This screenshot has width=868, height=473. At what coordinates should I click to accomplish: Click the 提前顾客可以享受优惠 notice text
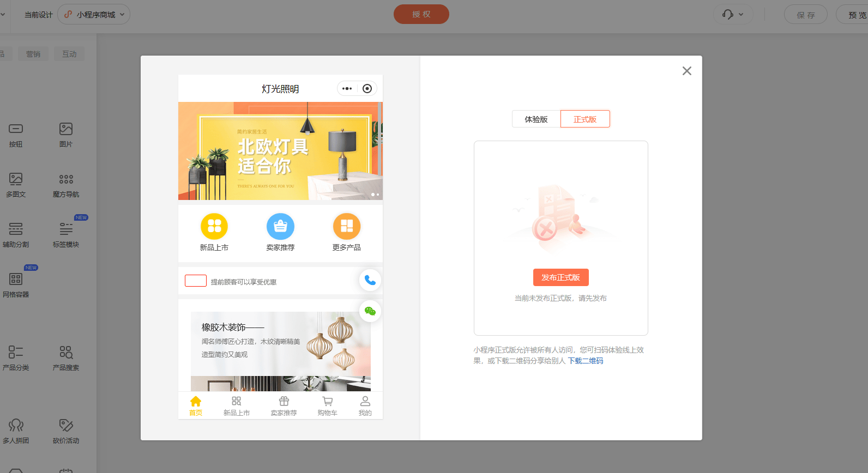pyautogui.click(x=244, y=282)
